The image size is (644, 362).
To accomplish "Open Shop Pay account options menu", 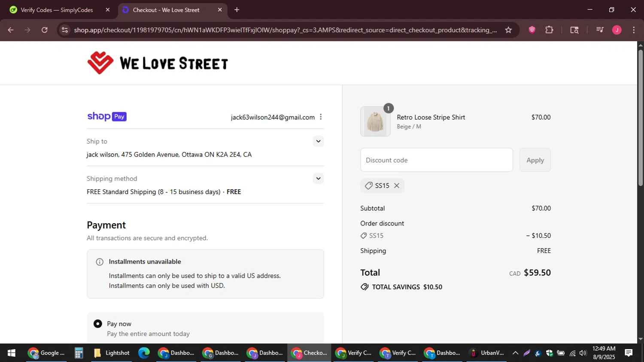I will point(321,117).
